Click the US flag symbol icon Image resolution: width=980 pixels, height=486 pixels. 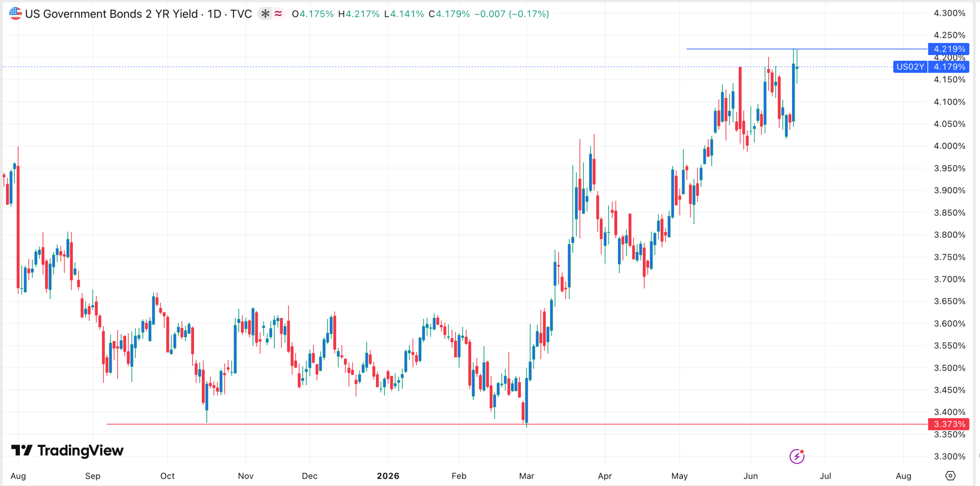[x=15, y=14]
